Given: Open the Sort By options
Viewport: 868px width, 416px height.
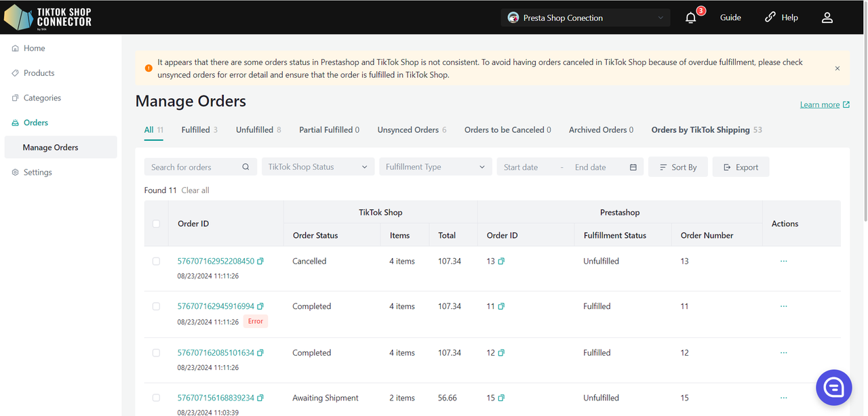Looking at the screenshot, I should 678,167.
